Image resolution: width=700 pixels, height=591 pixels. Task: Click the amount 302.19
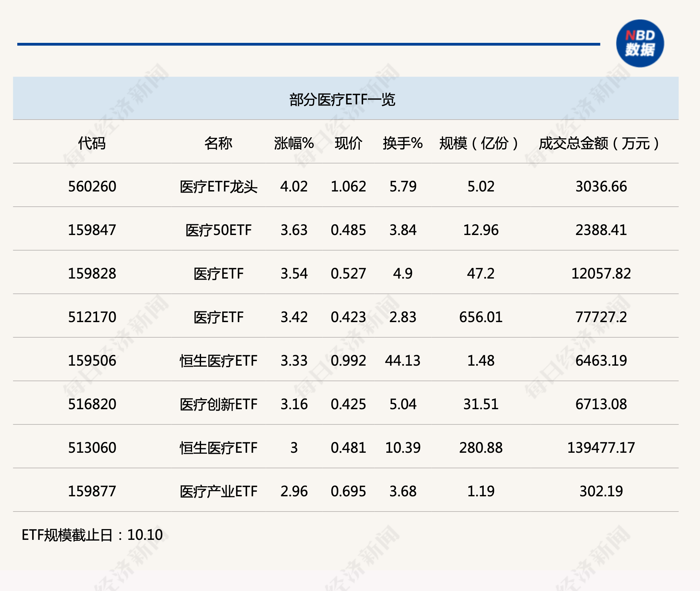click(601, 491)
